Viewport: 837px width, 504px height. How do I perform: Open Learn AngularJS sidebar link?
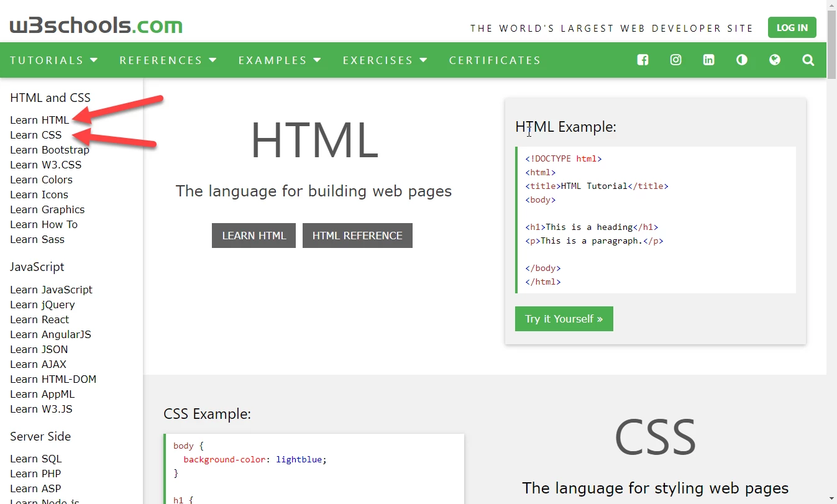(x=50, y=334)
